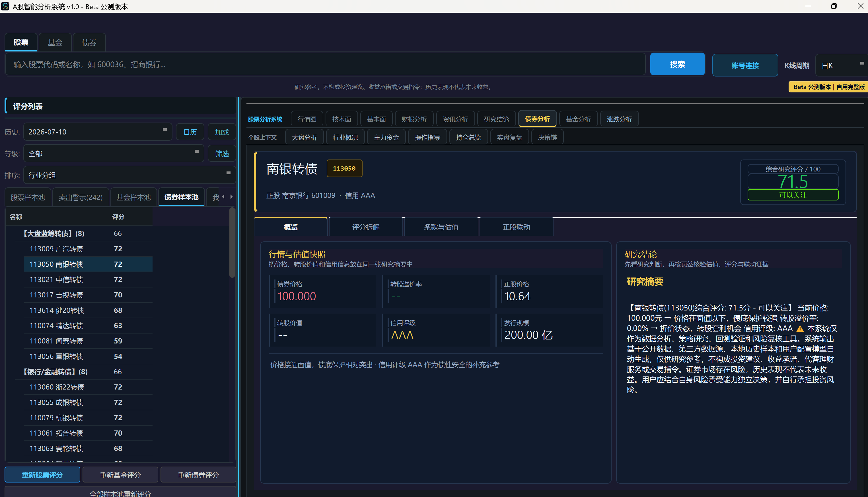Viewport: 868px width, 497px height.
Task: Open the 涨跌分析 tab
Action: click(619, 119)
